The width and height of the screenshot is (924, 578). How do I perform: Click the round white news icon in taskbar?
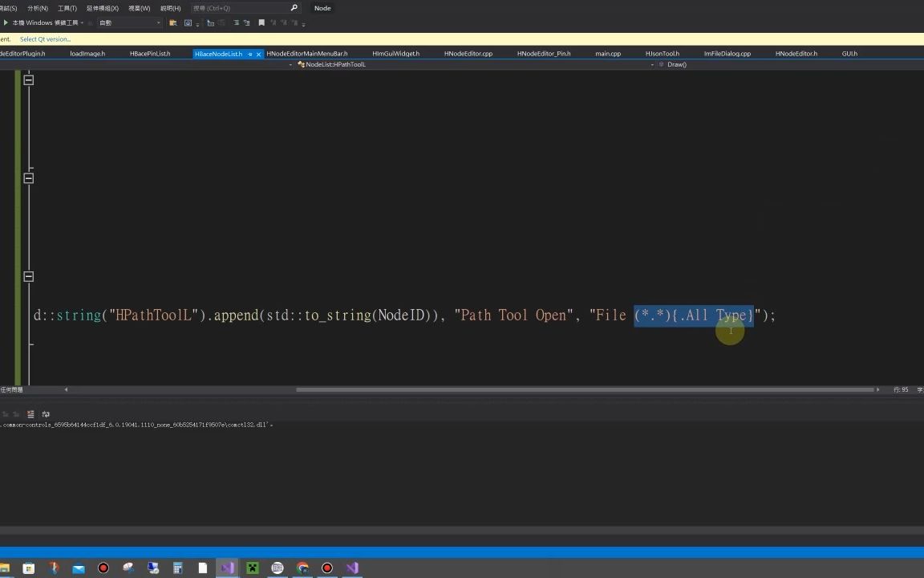click(278, 568)
